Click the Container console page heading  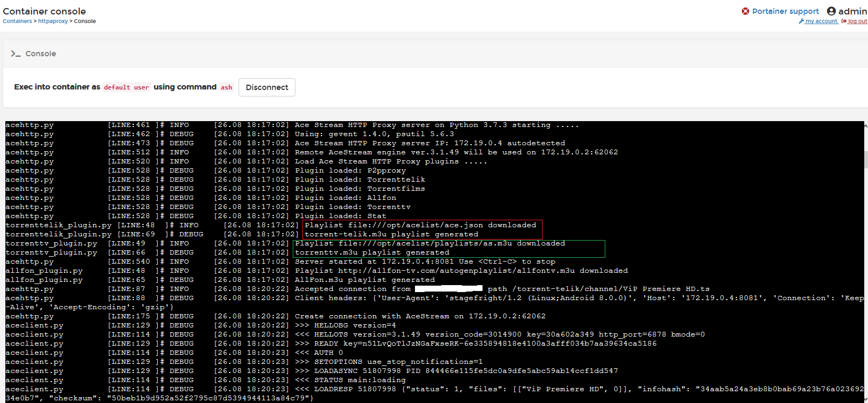click(x=44, y=11)
